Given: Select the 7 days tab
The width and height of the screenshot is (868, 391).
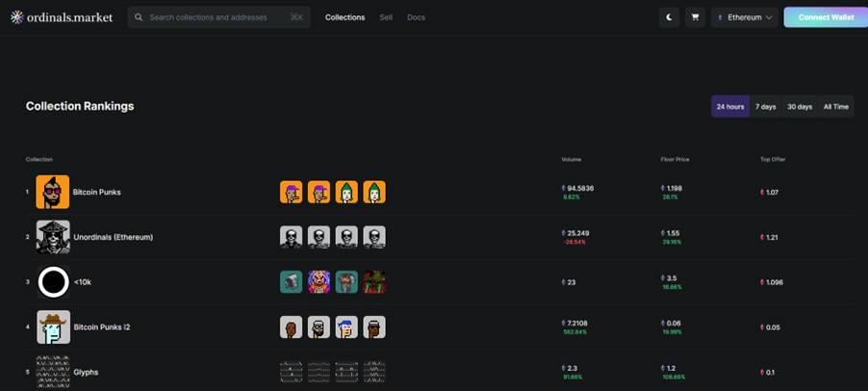Looking at the screenshot, I should click(x=766, y=106).
